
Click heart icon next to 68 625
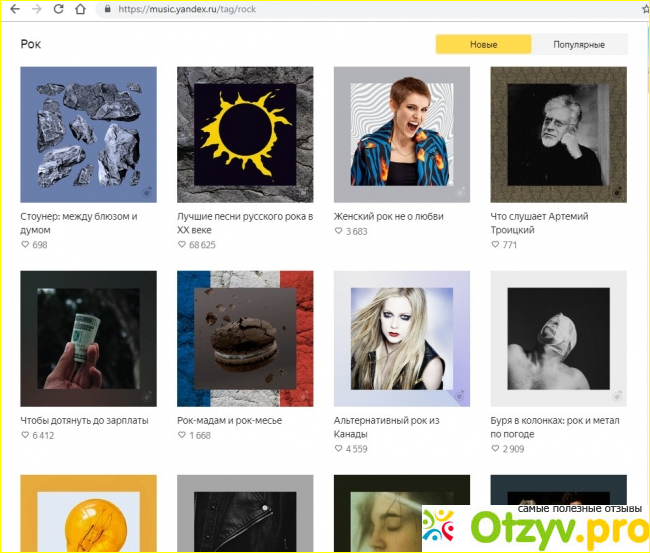pyautogui.click(x=182, y=244)
